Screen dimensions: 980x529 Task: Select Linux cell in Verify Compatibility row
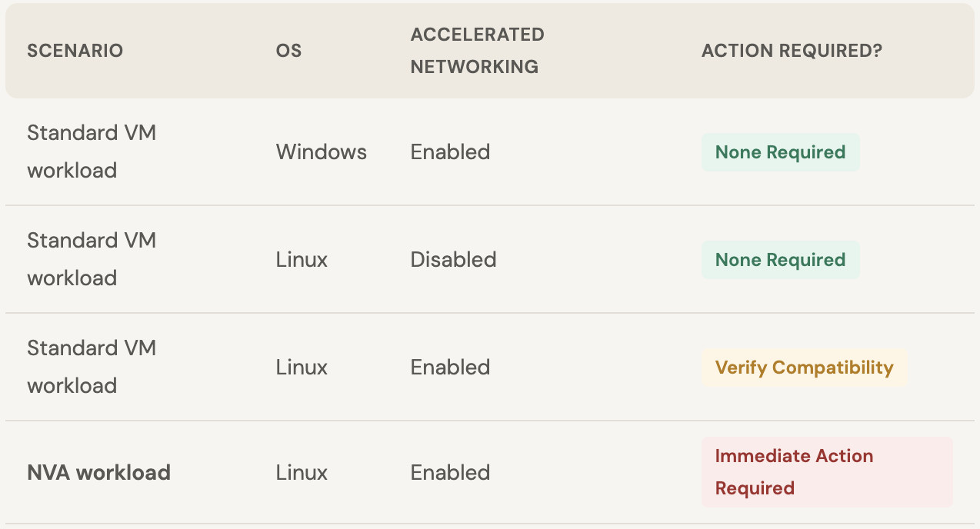tap(302, 368)
